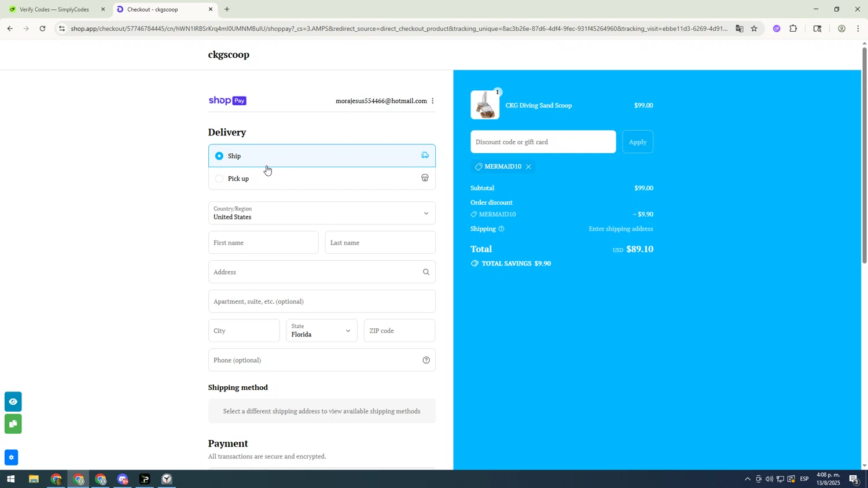
Task: Open the purple extension icon in toolbar
Action: (x=777, y=29)
